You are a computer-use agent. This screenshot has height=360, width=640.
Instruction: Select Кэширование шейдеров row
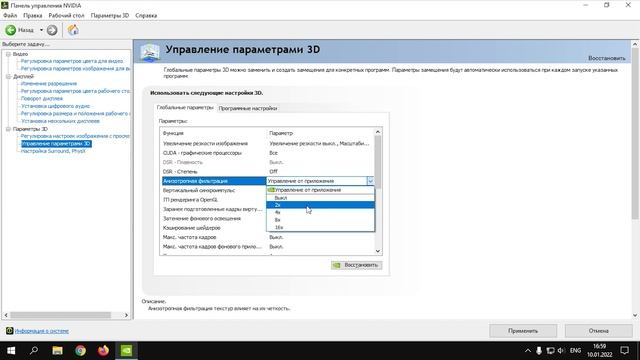[214, 228]
